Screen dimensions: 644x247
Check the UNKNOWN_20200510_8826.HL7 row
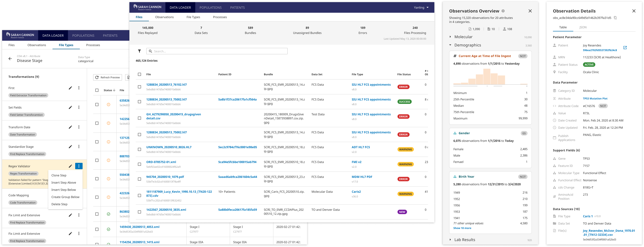[140, 149]
